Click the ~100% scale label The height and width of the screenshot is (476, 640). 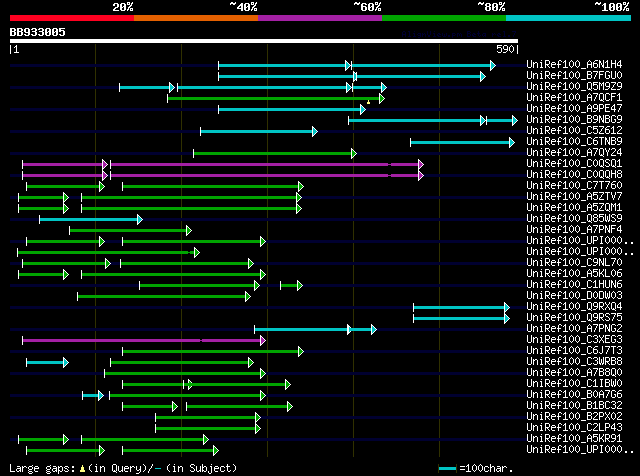pyautogui.click(x=612, y=7)
